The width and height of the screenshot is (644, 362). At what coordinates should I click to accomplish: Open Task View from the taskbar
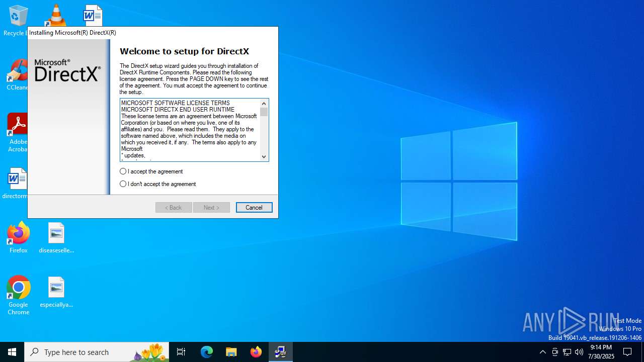point(181,352)
